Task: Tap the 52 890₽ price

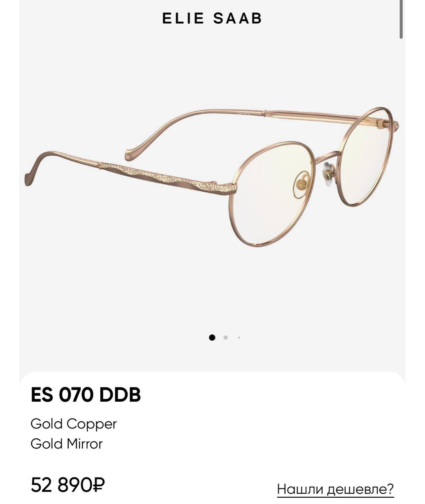Action: [x=68, y=485]
